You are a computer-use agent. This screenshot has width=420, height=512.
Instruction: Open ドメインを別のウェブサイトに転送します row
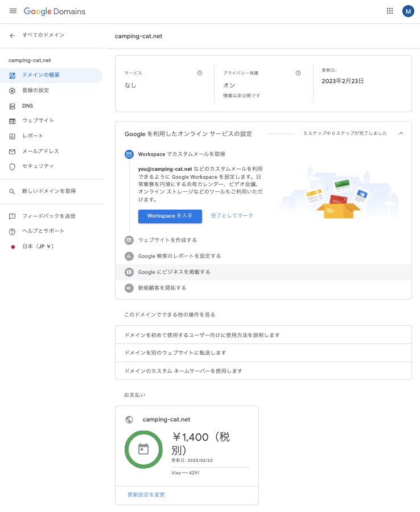pyautogui.click(x=263, y=353)
